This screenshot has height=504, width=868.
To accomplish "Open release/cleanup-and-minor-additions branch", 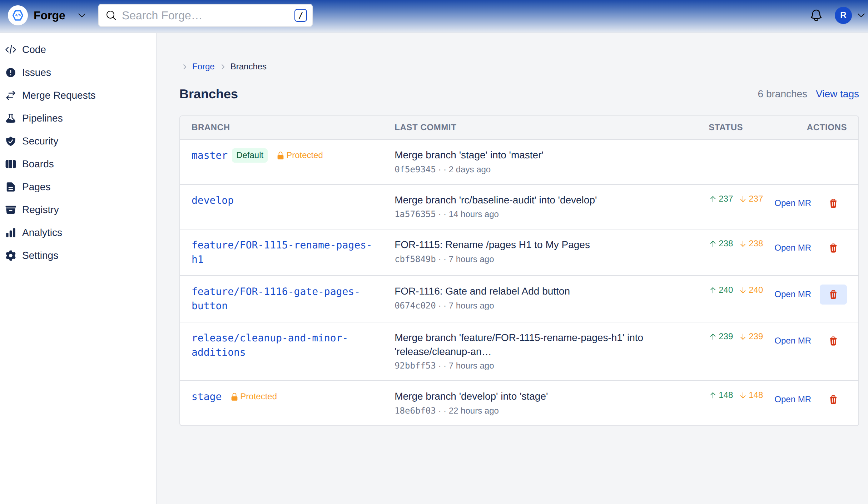I will point(269,345).
